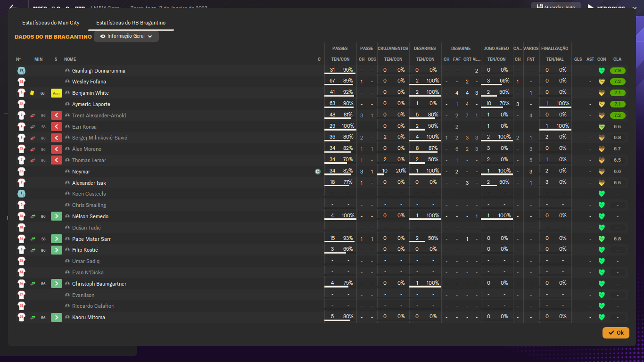
Task: Click Evanilson row name
Action: click(x=83, y=295)
